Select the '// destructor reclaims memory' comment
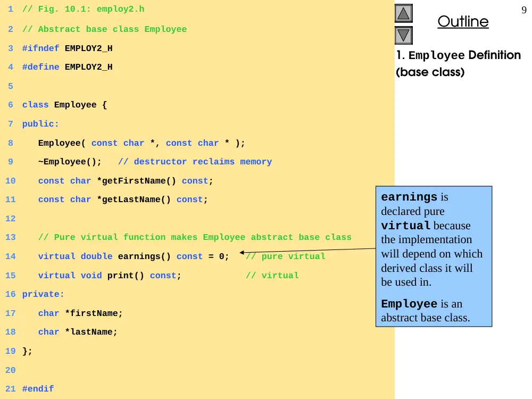 (x=195, y=162)
